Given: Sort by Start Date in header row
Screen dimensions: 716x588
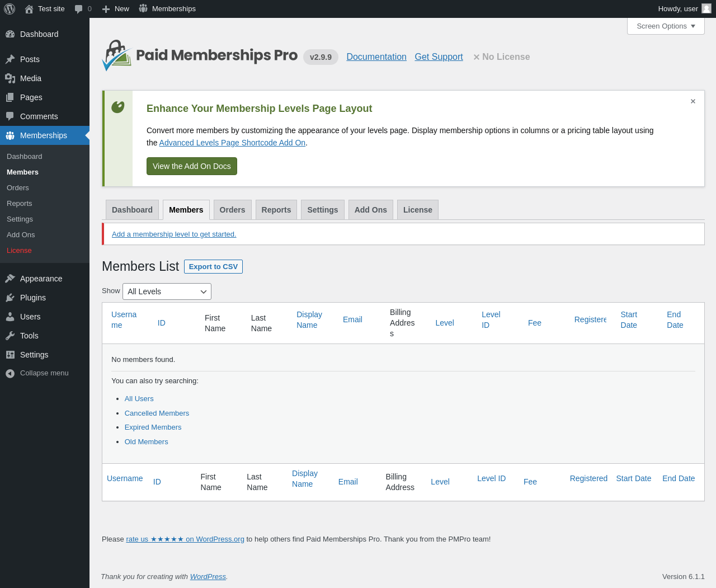Looking at the screenshot, I should pyautogui.click(x=629, y=320).
